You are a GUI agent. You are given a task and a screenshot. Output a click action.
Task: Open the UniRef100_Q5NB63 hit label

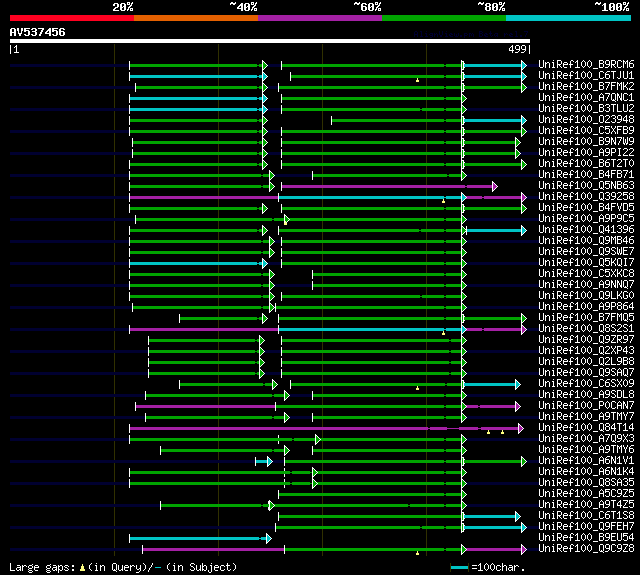point(586,186)
